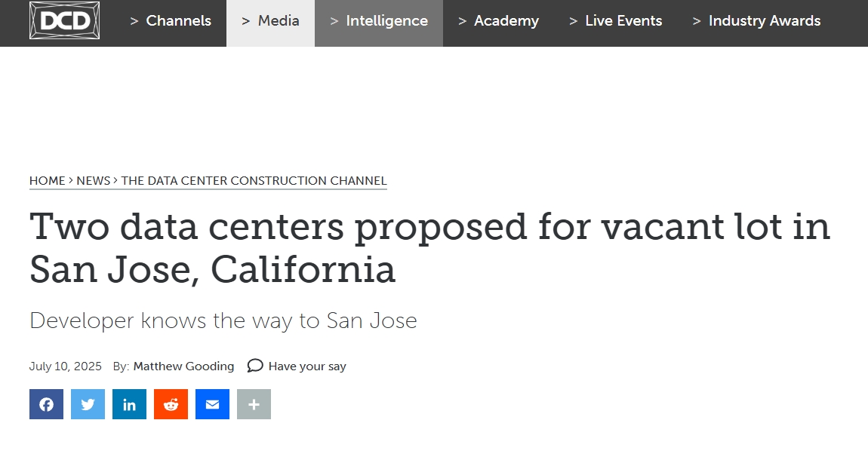Share article via email icon
Screen dimensions: 868x463
pos(213,404)
